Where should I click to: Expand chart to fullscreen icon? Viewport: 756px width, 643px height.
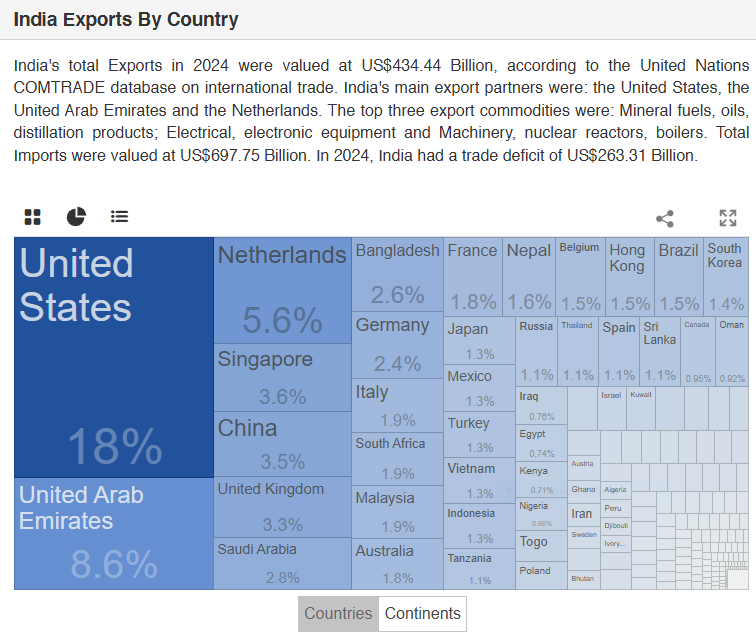point(728,218)
